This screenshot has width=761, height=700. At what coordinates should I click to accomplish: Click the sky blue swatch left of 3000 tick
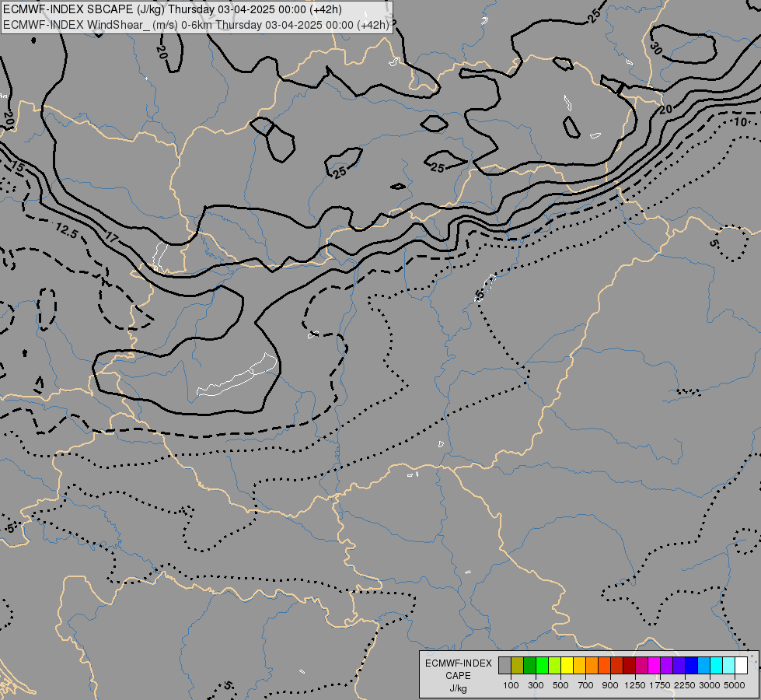tap(704, 666)
